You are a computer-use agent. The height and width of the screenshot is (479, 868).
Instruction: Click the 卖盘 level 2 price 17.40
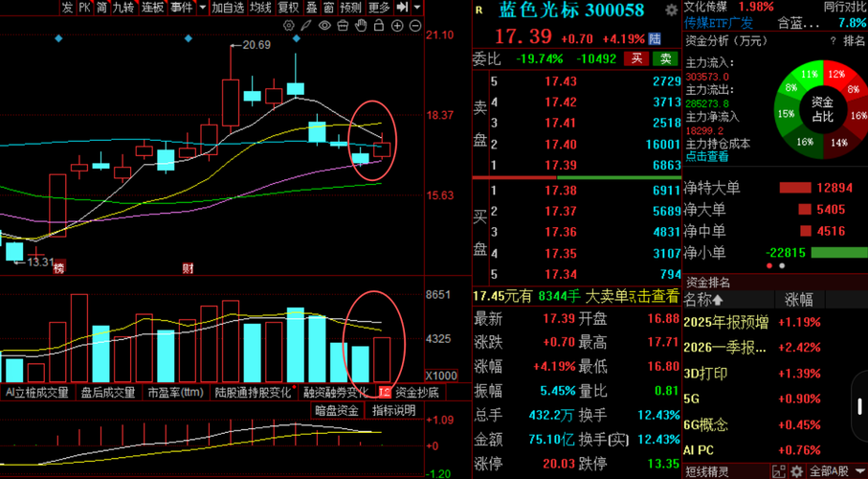tap(560, 144)
